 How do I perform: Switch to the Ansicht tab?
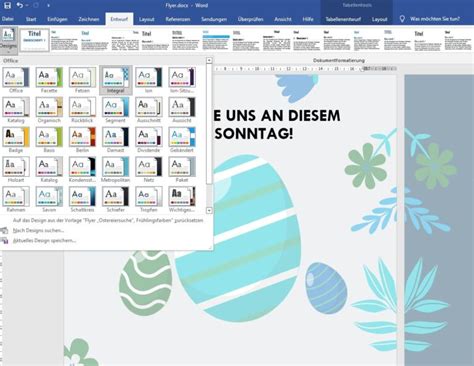(x=283, y=19)
